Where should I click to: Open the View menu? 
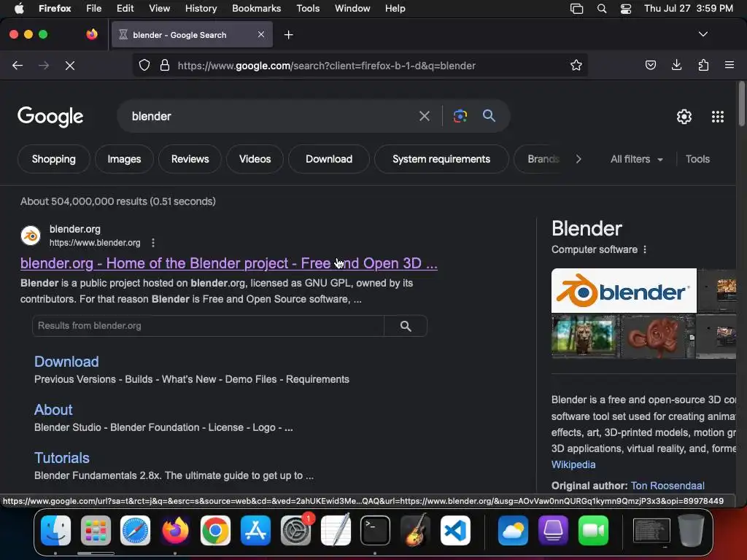click(x=159, y=9)
